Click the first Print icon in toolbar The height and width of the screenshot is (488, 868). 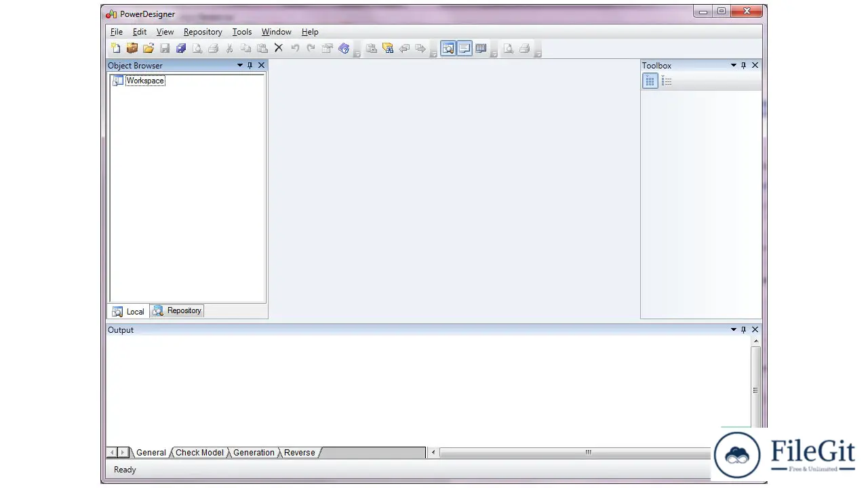tap(214, 49)
